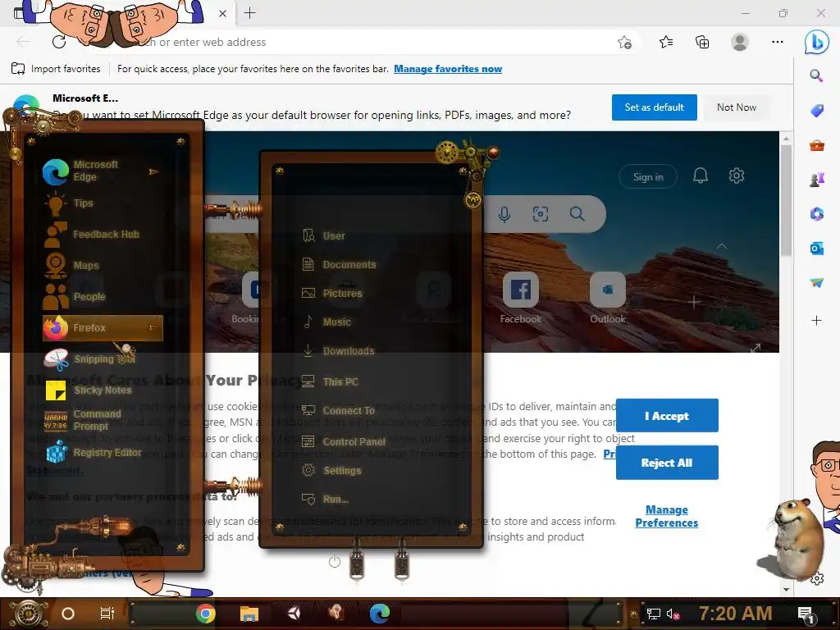The width and height of the screenshot is (840, 630).
Task: Open Pictures in start menu
Action: [x=332, y=294]
